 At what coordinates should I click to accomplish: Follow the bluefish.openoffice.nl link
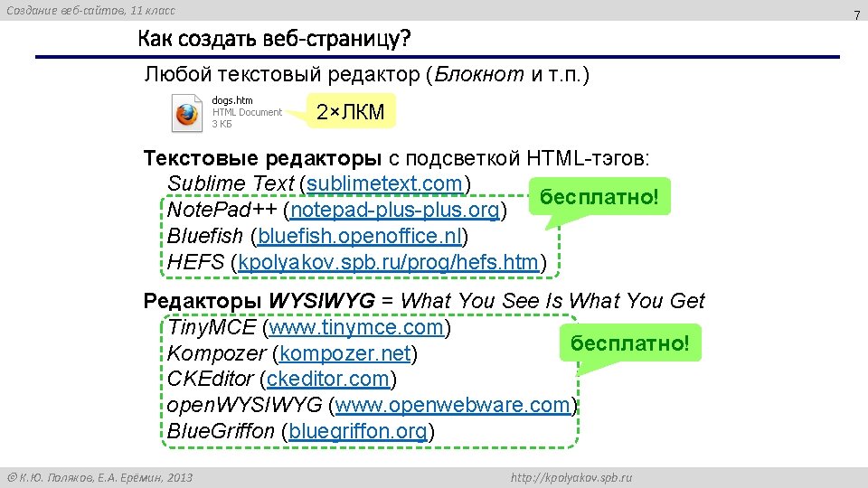pyautogui.click(x=359, y=236)
